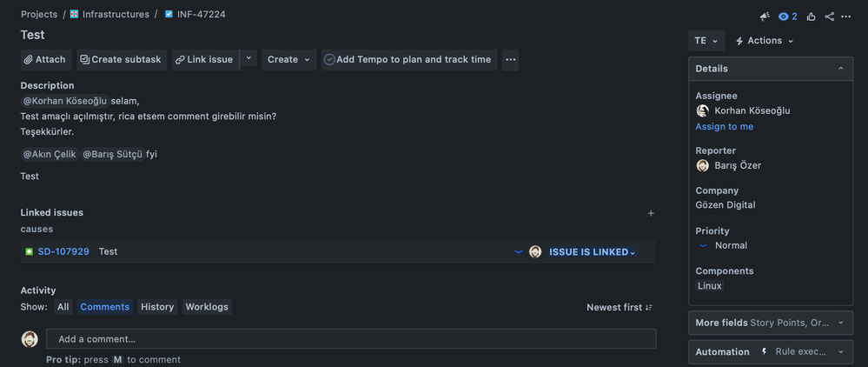The height and width of the screenshot is (367, 868).
Task: Expand the Actions dropdown
Action: coord(765,41)
